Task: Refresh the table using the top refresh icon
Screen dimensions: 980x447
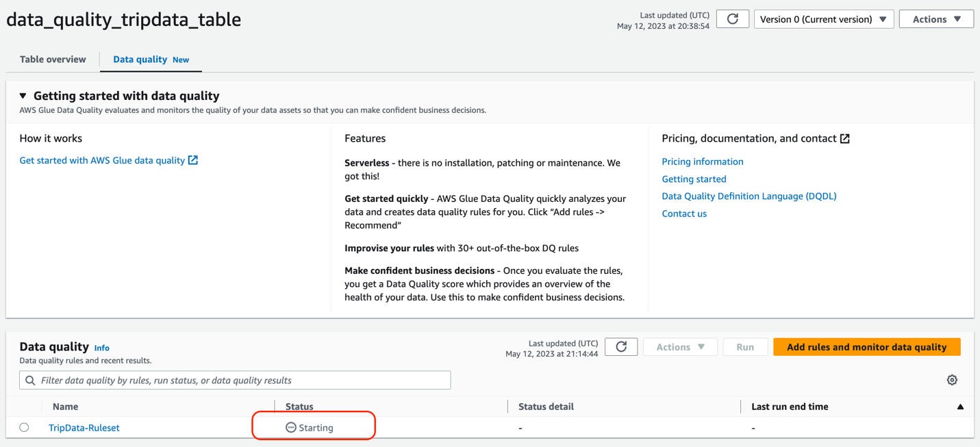Action: 732,19
